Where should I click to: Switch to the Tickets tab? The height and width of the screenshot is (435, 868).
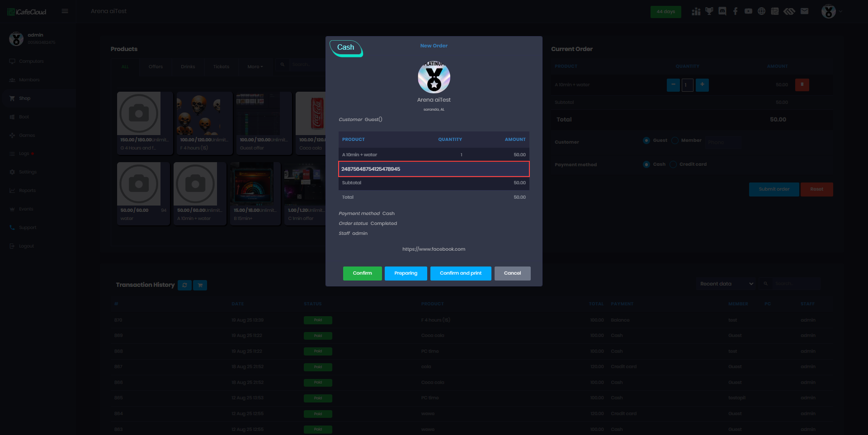tap(221, 67)
